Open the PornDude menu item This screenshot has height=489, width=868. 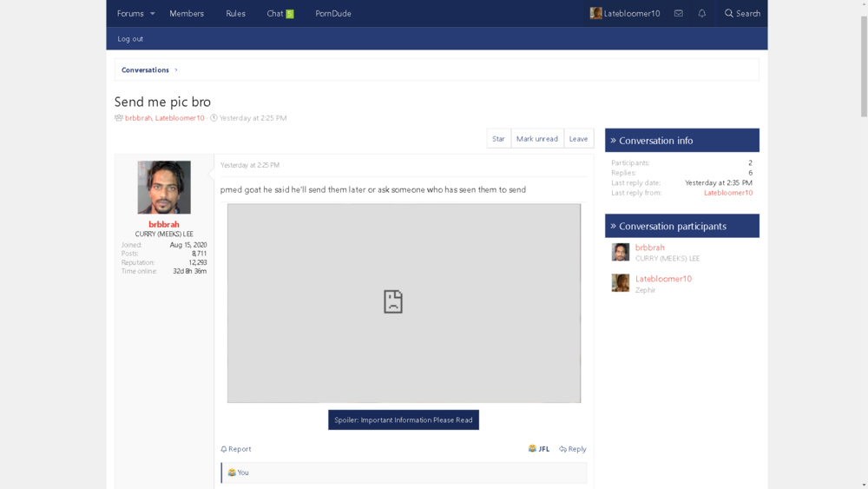tap(333, 13)
